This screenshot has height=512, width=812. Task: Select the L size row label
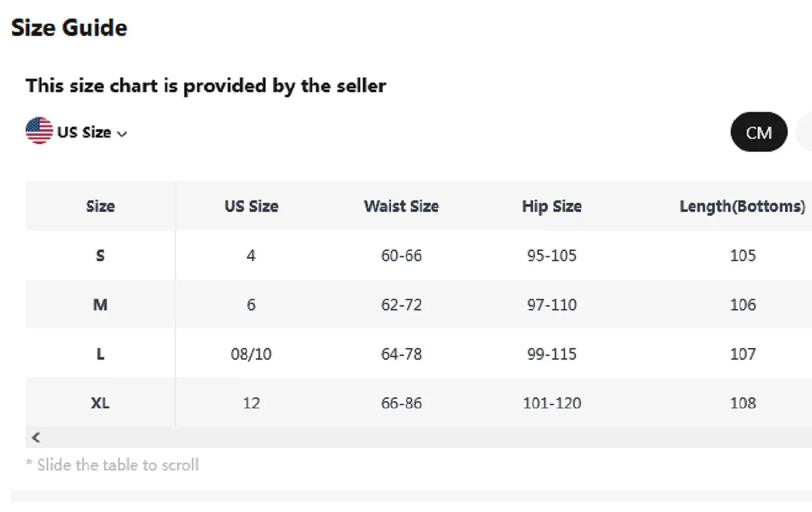click(100, 354)
